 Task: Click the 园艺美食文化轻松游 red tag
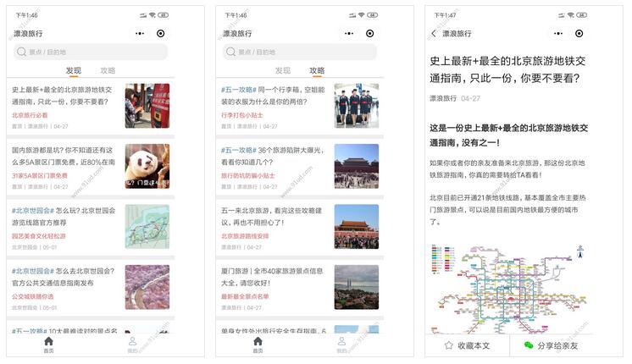coord(39,236)
